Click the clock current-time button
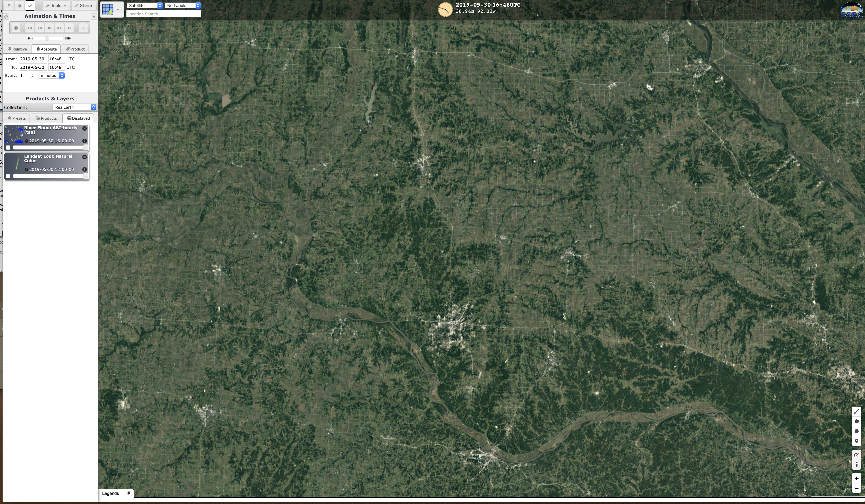Viewport: 865px width, 504px height. point(16,28)
